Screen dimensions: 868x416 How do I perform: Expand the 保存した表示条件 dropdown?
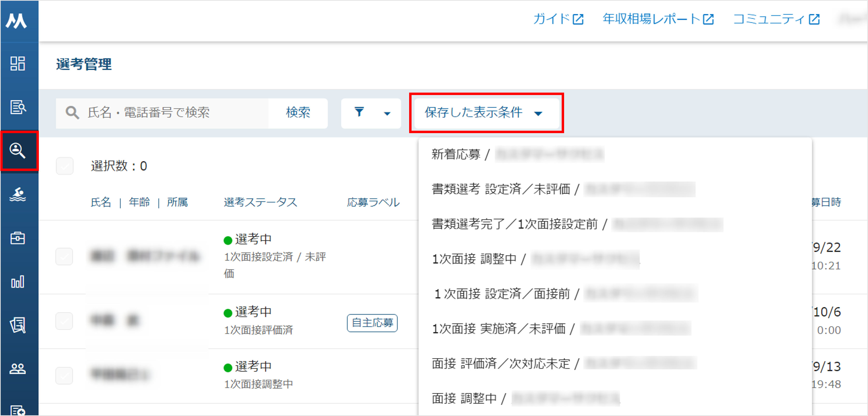[x=486, y=113]
